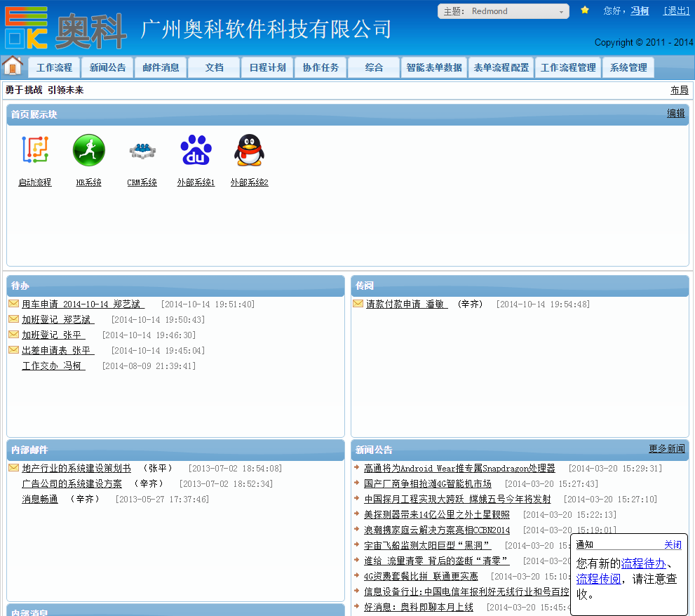Click 更多新闻 in news panel header
The height and width of the screenshot is (616, 695).
(x=666, y=449)
